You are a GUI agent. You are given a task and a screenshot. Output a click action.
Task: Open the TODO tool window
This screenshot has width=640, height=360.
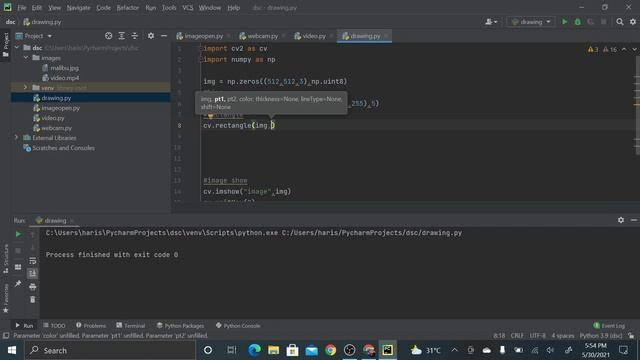click(54, 325)
